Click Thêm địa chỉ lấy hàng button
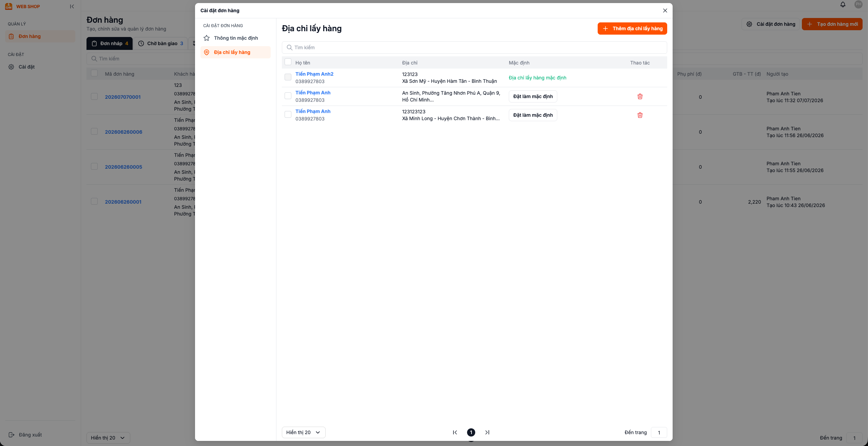The height and width of the screenshot is (446, 868). click(632, 29)
